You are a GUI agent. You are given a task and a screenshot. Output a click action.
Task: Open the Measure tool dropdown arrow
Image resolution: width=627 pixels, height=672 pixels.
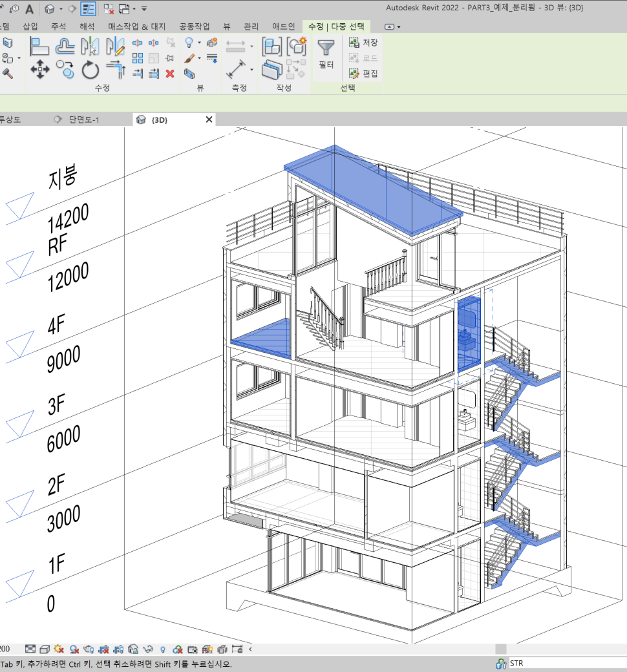(x=251, y=68)
